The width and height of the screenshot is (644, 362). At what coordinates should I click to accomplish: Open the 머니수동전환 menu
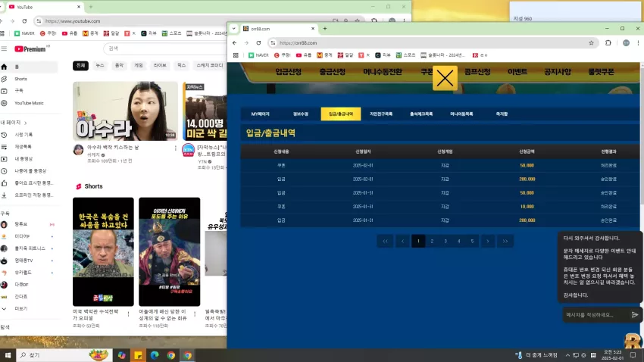click(383, 72)
